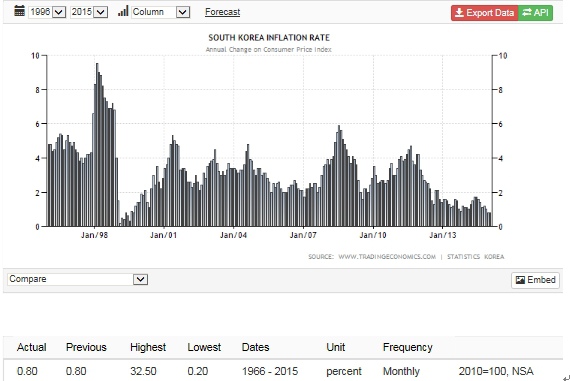Click the Actual column header
This screenshot has height=381, width=570.
point(32,347)
